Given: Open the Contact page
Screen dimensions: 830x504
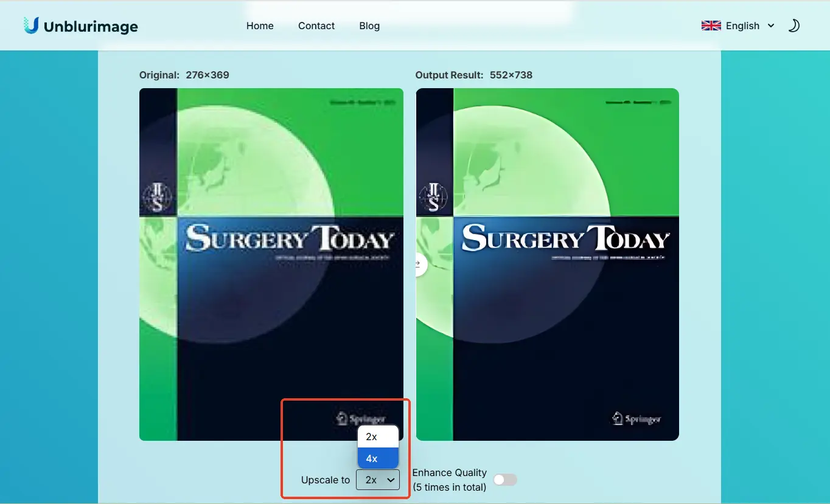Looking at the screenshot, I should click(x=316, y=26).
